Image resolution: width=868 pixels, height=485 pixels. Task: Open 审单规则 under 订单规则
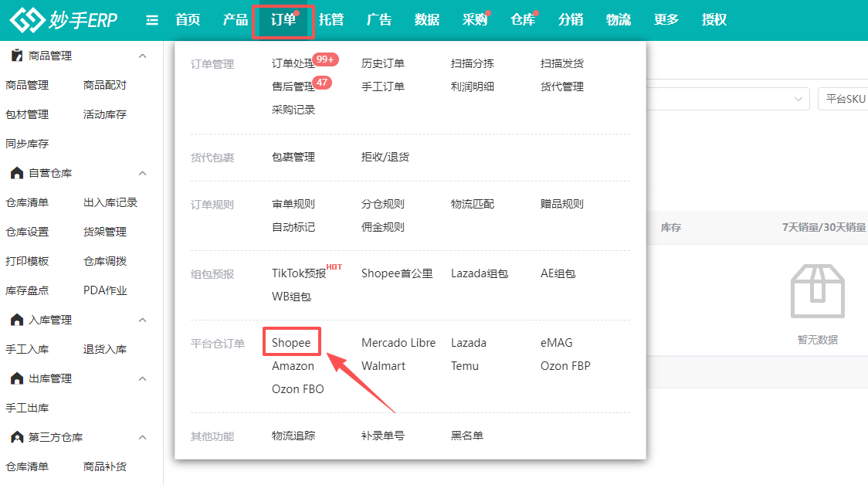click(293, 205)
